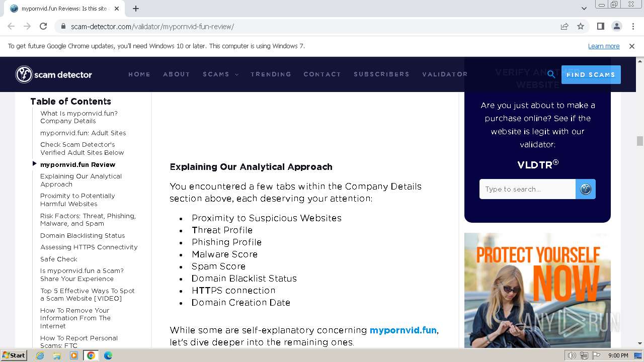Go to the HOME menu item
This screenshot has height=362, width=644.
[x=139, y=74]
